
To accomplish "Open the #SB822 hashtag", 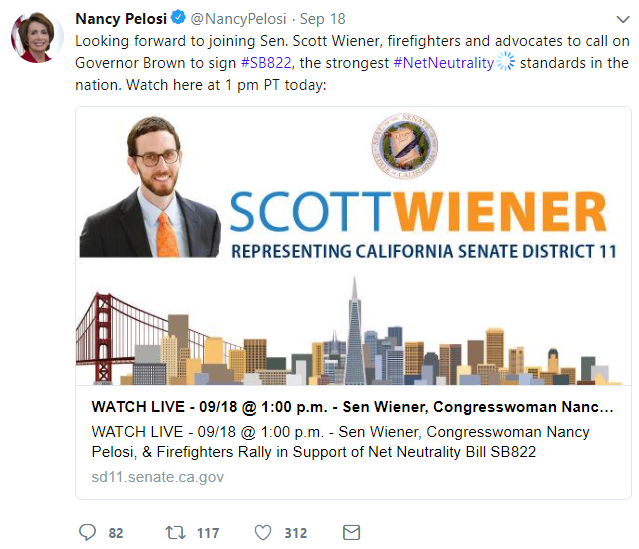I will (x=266, y=63).
